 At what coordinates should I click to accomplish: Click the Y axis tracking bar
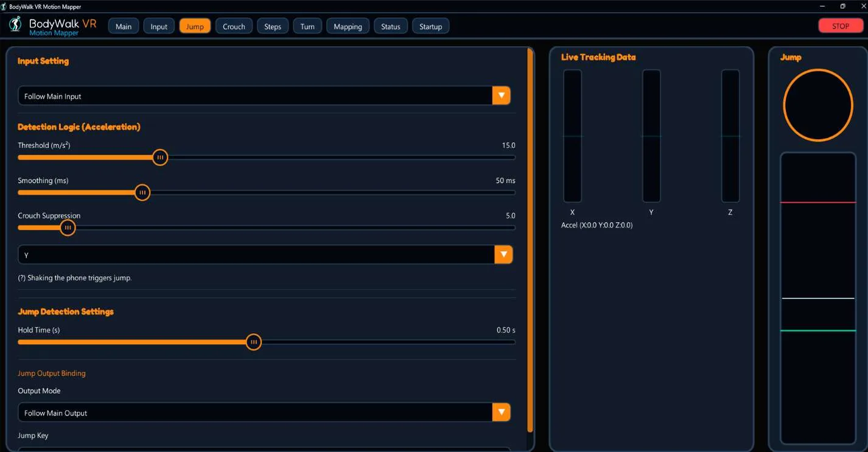(x=651, y=136)
